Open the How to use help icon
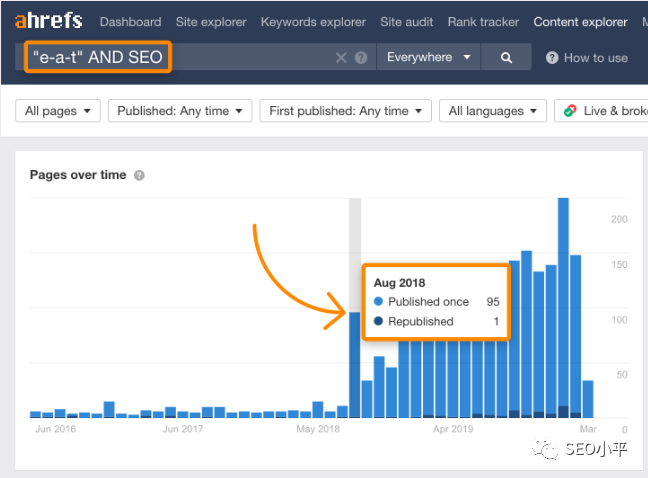This screenshot has height=478, width=648. [x=552, y=57]
